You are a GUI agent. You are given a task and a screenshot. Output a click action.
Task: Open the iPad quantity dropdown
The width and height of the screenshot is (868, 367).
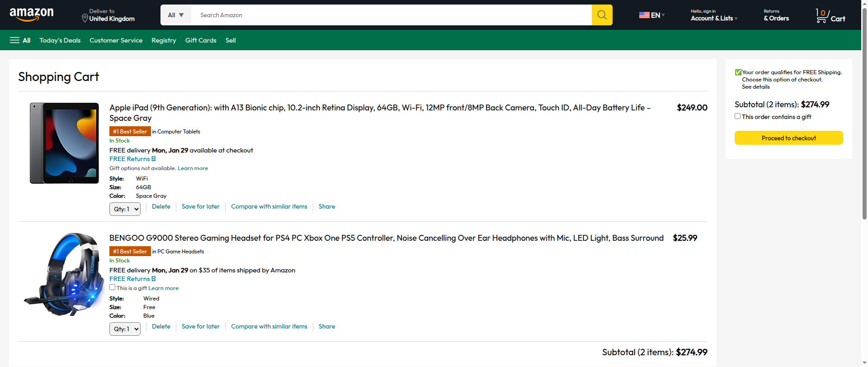click(125, 209)
